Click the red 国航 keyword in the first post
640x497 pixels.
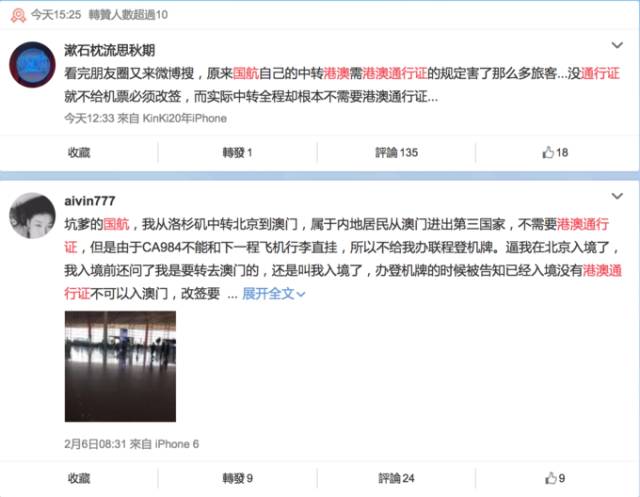246,73
